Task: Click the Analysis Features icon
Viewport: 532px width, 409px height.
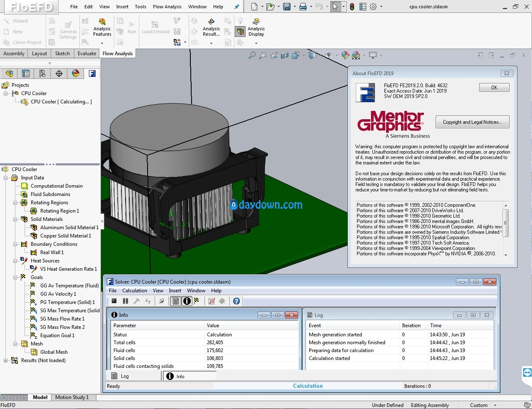Action: (x=102, y=21)
